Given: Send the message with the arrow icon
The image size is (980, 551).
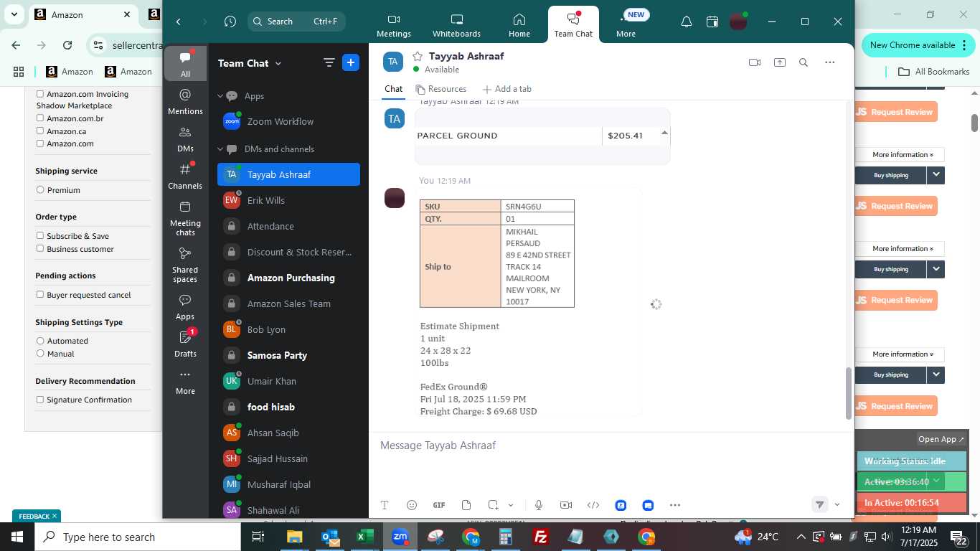Looking at the screenshot, I should (x=820, y=504).
